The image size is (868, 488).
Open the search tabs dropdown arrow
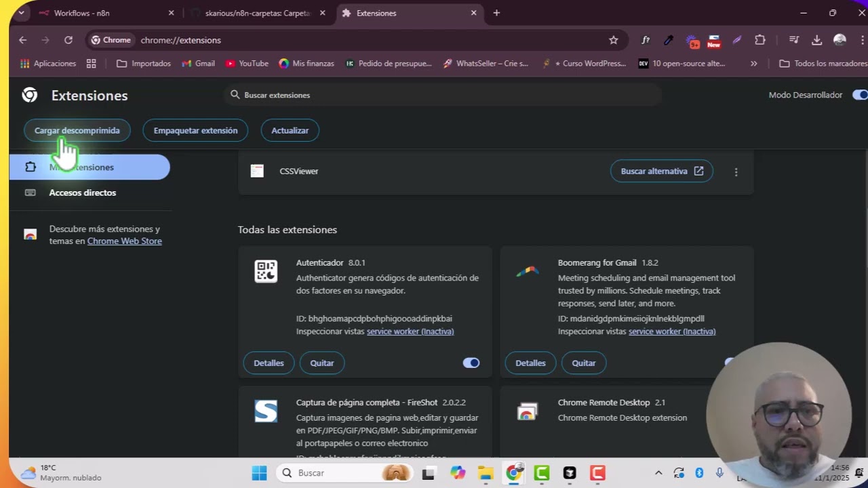coord(21,13)
